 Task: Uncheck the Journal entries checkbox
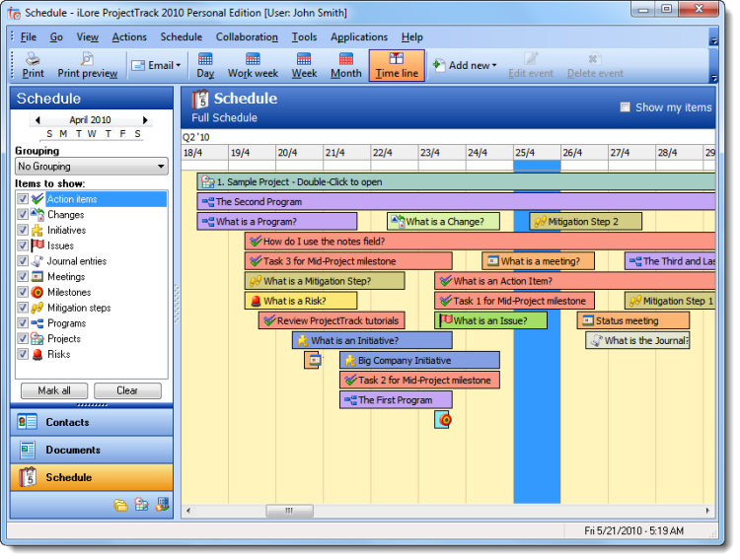[x=23, y=261]
